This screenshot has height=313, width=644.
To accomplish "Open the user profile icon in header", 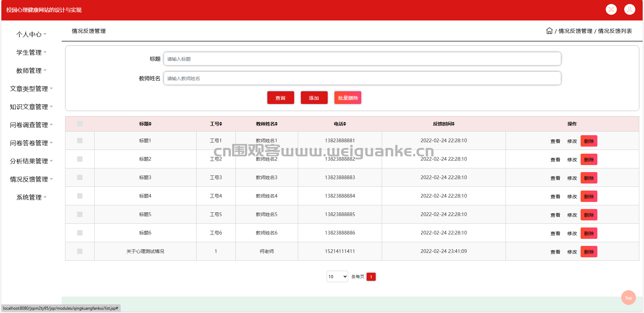I will (x=630, y=9).
